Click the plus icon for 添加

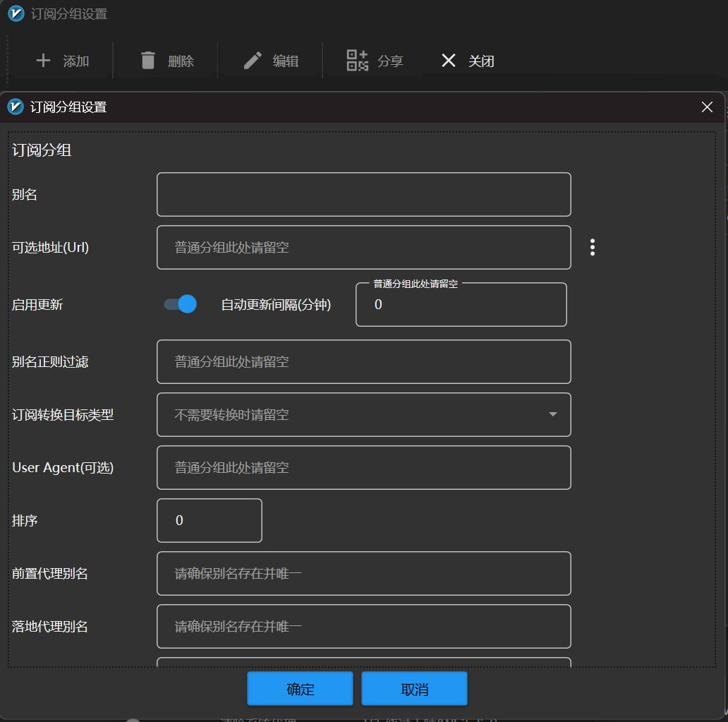(44, 61)
